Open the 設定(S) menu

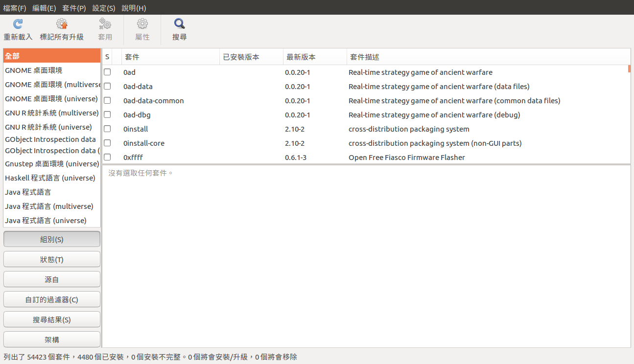(104, 8)
